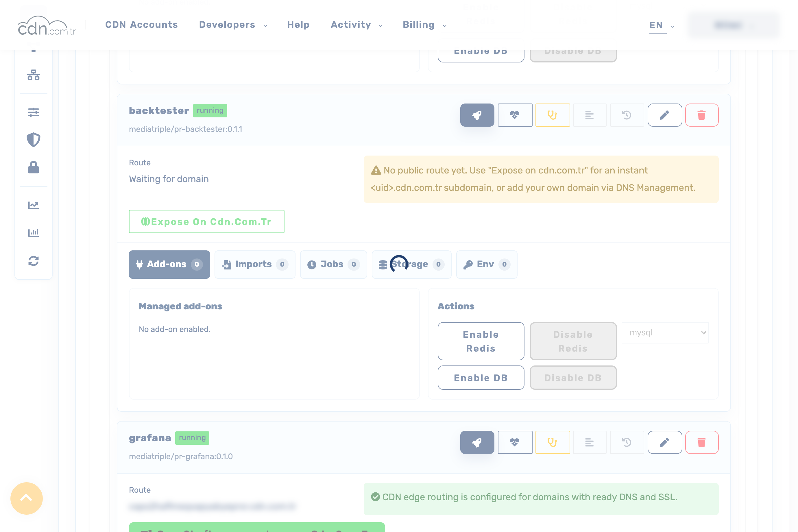Click the backtester app title
The image size is (798, 532).
point(159,111)
